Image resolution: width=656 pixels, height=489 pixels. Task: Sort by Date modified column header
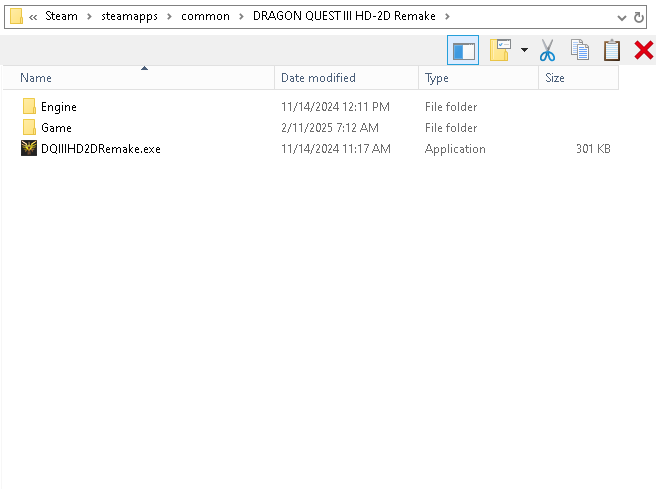pyautogui.click(x=346, y=78)
